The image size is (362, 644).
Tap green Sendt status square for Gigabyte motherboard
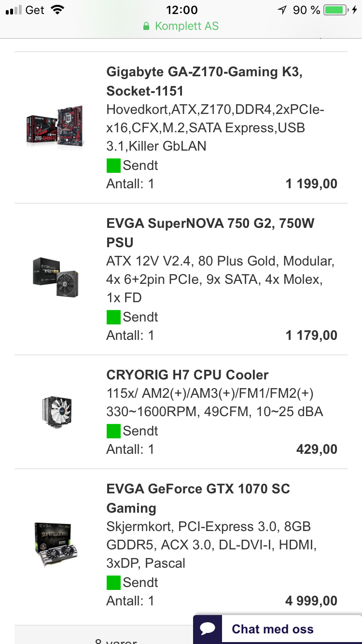click(113, 166)
